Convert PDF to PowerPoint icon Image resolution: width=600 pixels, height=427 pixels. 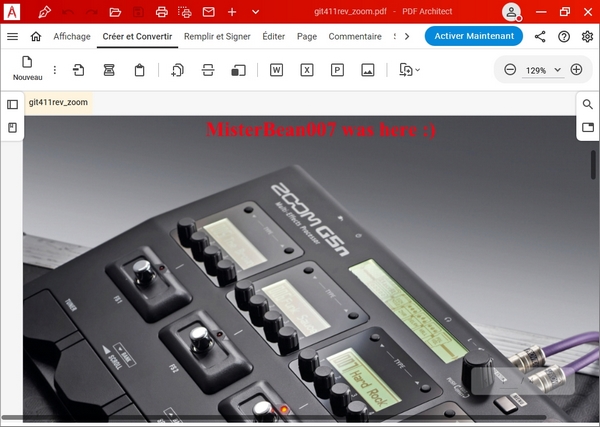tap(337, 70)
